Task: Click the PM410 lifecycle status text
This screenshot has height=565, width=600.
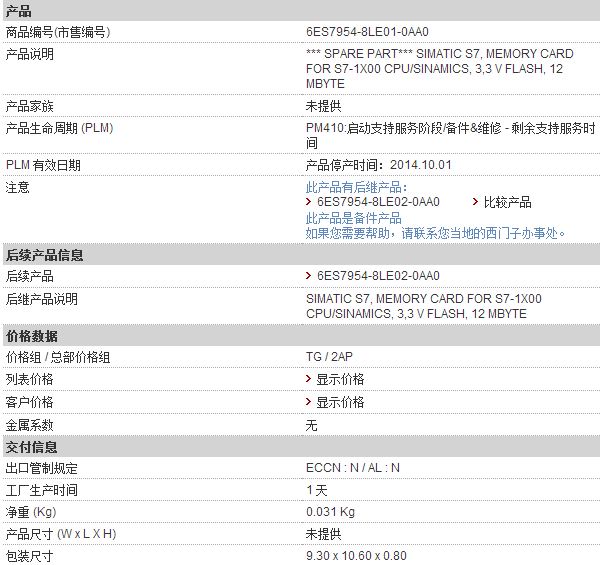Action: (451, 135)
